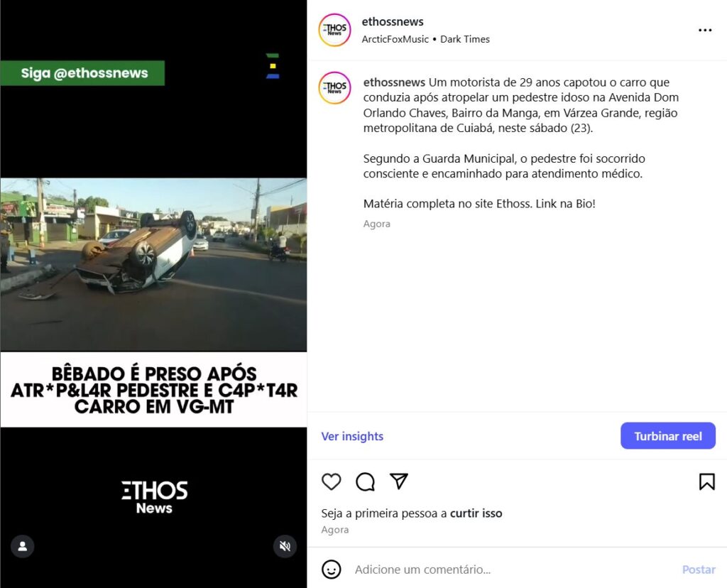Click ethossnews profile picture in header
Image resolution: width=727 pixels, height=588 pixels.
334,30
